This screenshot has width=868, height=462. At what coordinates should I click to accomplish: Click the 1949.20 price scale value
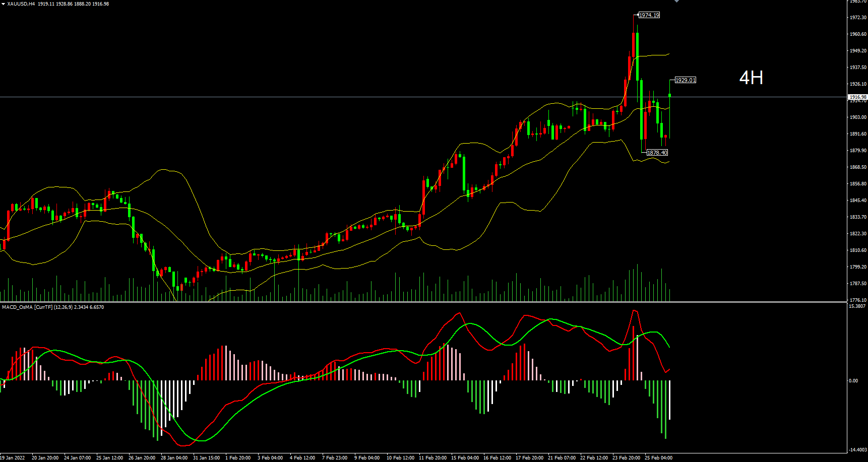858,51
